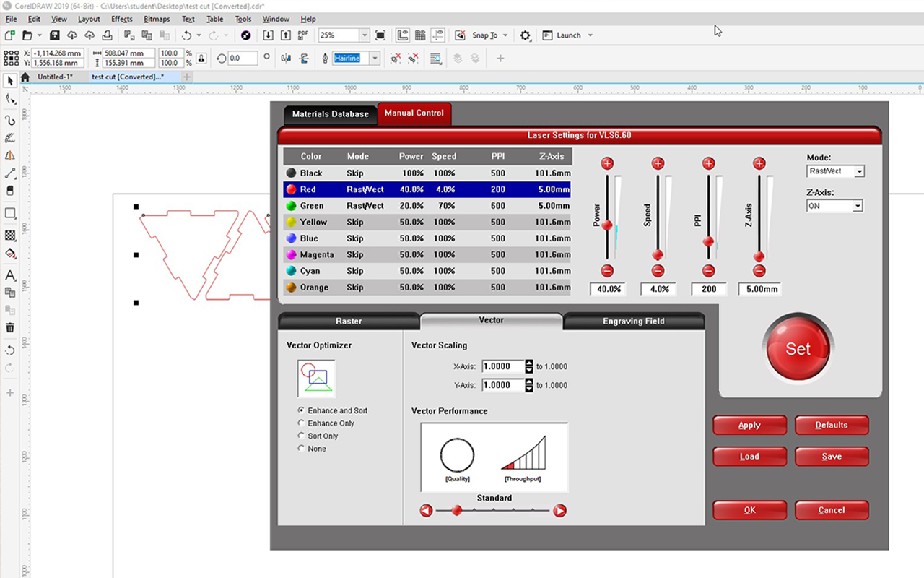Select the Eraser tool in toolbox
Image resolution: width=924 pixels, height=578 pixels.
tap(10, 191)
